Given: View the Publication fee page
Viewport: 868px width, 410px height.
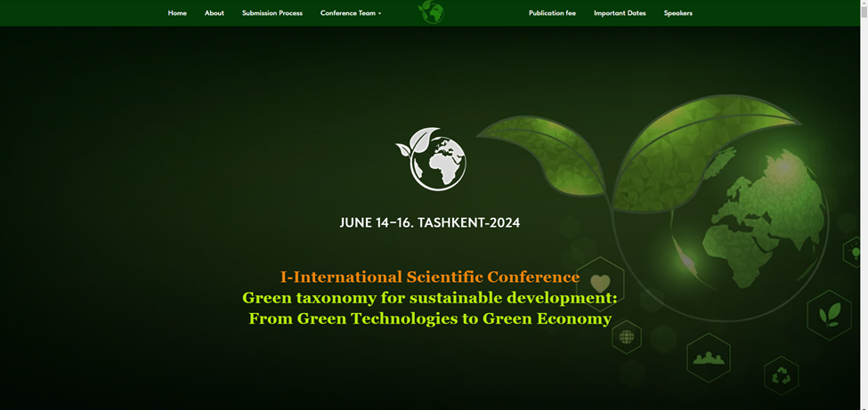Looking at the screenshot, I should point(552,13).
